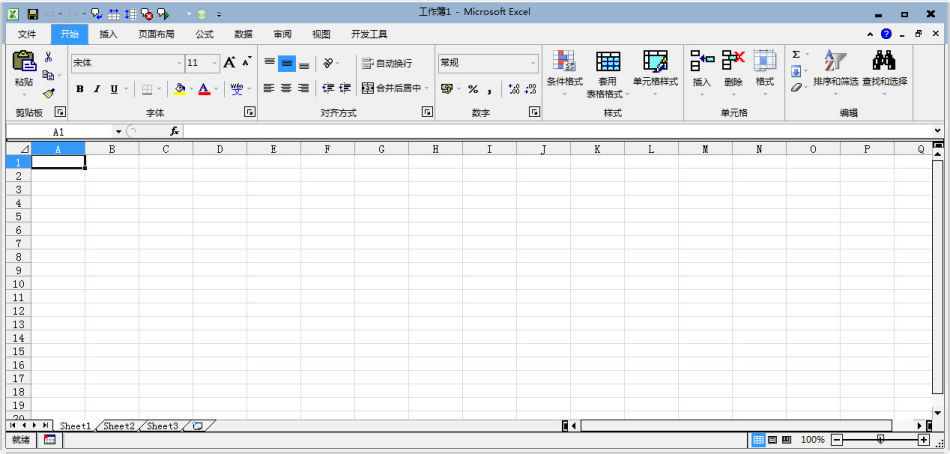Screen dimensions: 950x454
Task: Open the 宋体 font name dropdown
Action: 179,63
